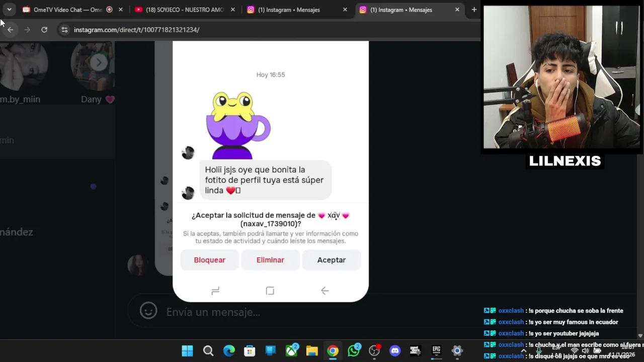
Task: Click the chat message 'yo ser muy famous in ecuador'
Action: [574, 322]
